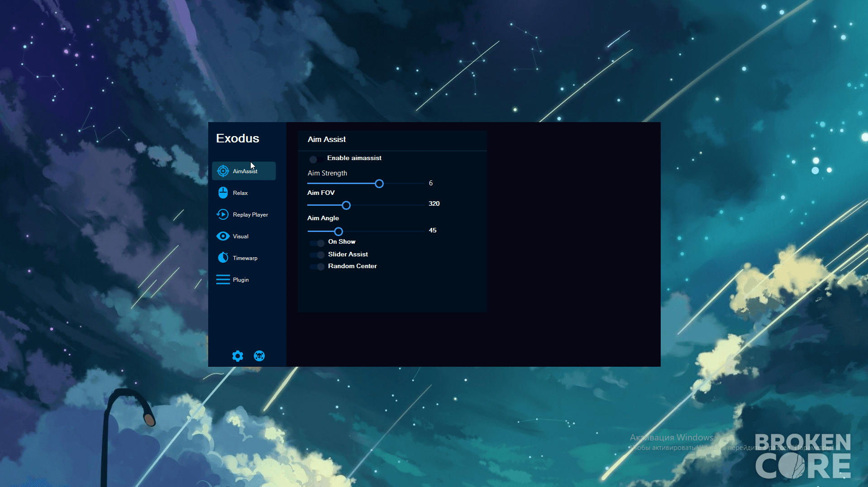
Task: Turn on Random Center toggle
Action: [x=317, y=267]
